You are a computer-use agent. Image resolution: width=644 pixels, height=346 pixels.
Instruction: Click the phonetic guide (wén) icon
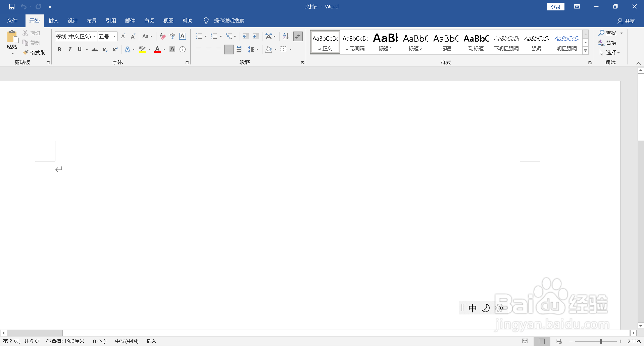[x=172, y=36]
